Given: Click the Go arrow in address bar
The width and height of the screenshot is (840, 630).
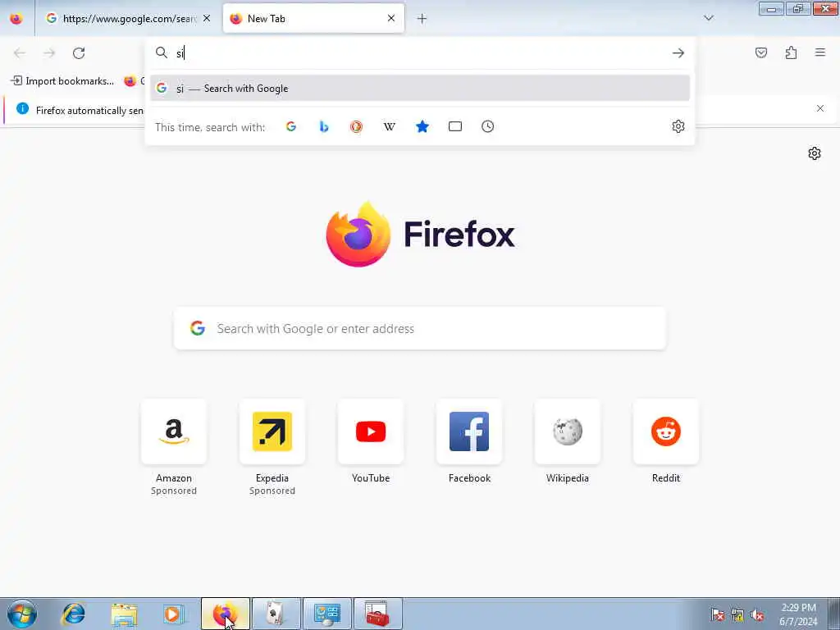Looking at the screenshot, I should click(678, 53).
